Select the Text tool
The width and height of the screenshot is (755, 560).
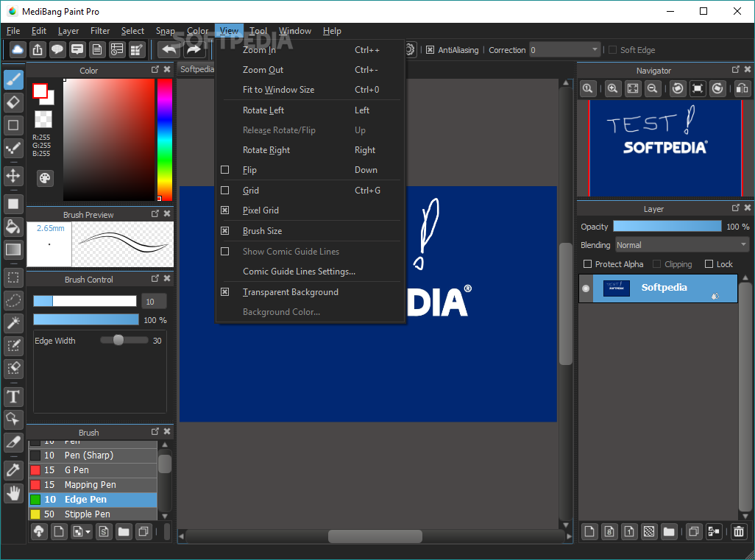pos(13,397)
